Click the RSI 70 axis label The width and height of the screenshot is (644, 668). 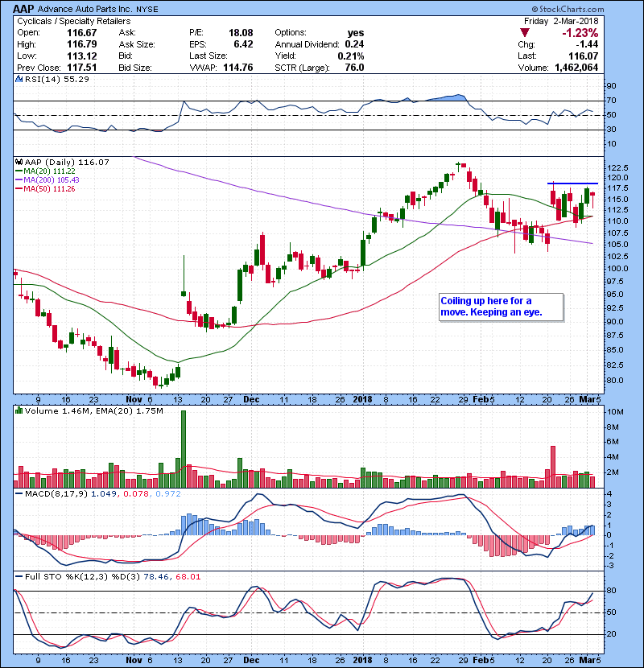coord(612,101)
